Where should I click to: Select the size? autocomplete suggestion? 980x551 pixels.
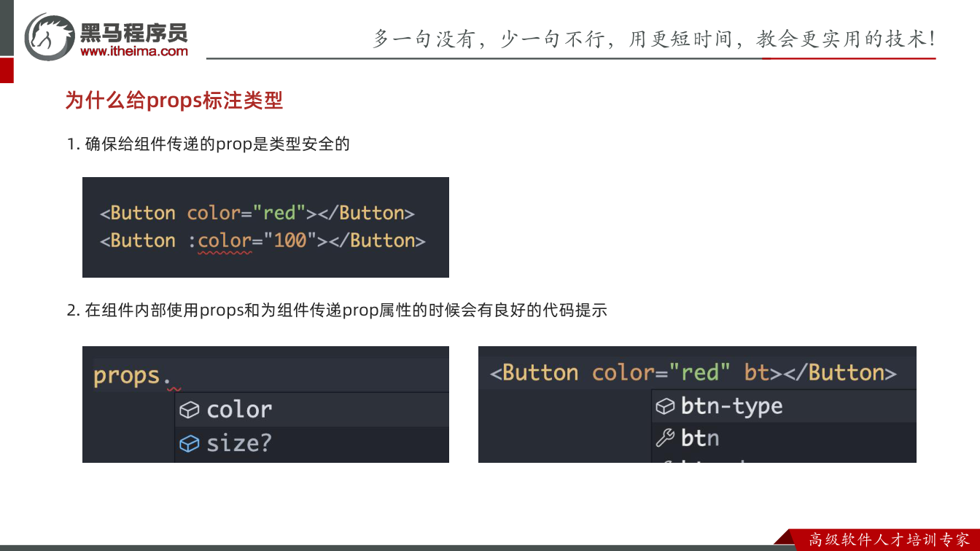click(312, 443)
